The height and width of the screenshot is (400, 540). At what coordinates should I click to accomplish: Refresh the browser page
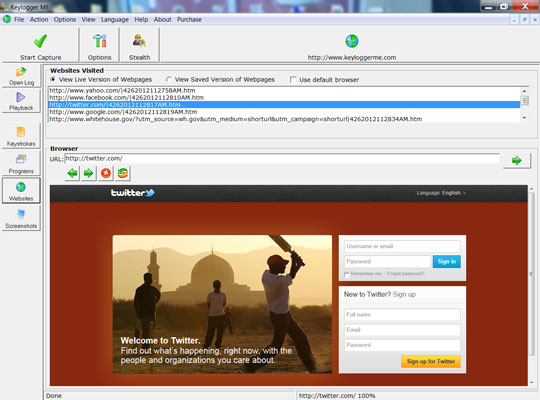pyautogui.click(x=123, y=173)
